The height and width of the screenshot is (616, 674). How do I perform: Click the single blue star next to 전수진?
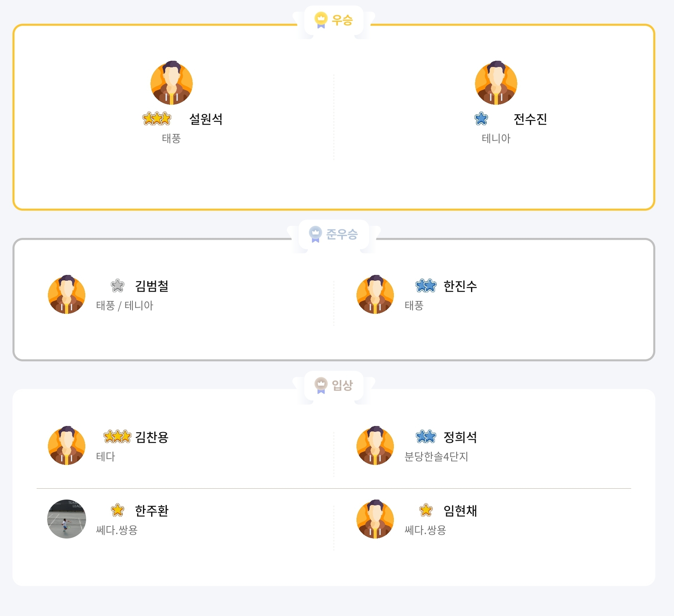pos(481,118)
